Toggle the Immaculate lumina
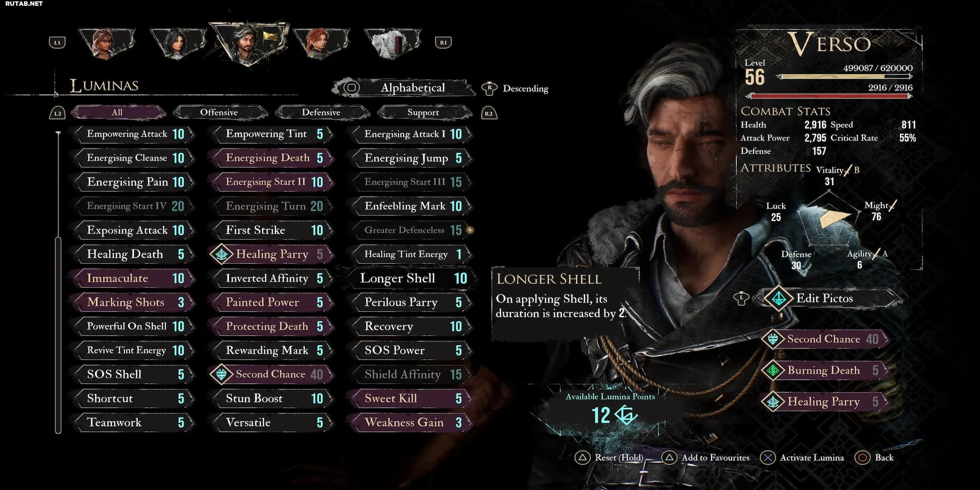This screenshot has height=490, width=980. pos(133,278)
